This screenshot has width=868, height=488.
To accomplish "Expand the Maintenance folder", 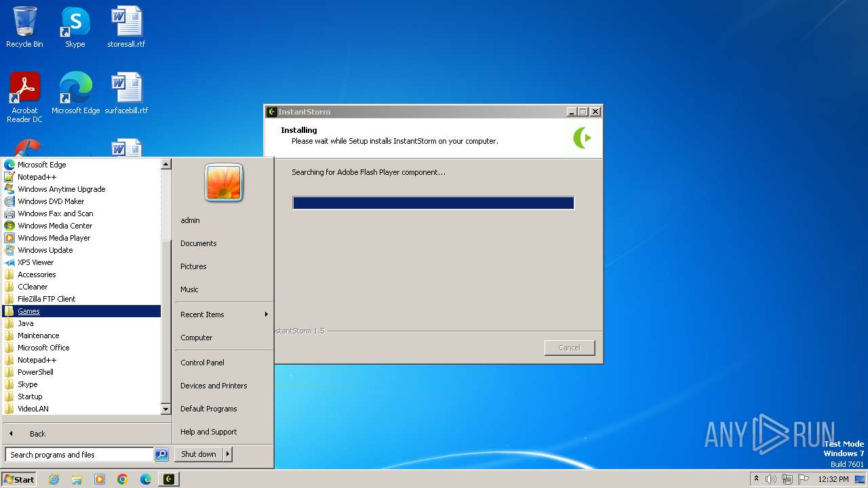I will (x=81, y=335).
